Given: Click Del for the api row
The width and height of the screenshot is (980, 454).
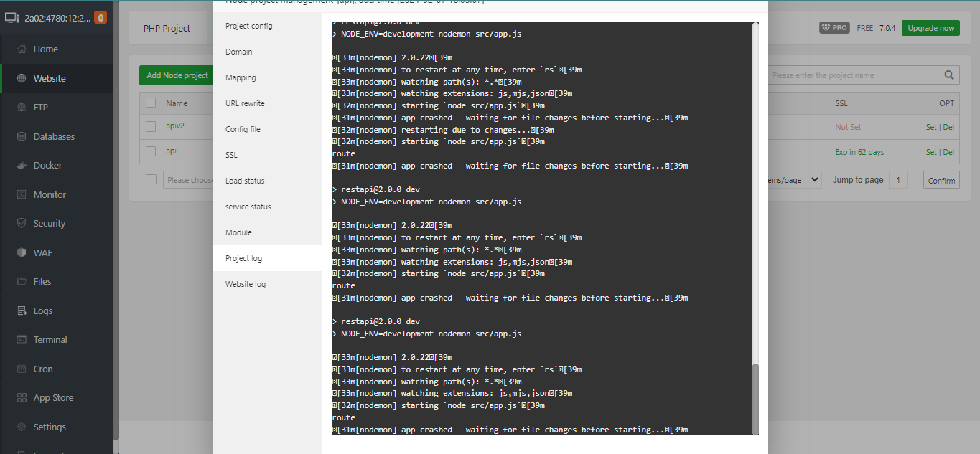Looking at the screenshot, I should tap(948, 152).
